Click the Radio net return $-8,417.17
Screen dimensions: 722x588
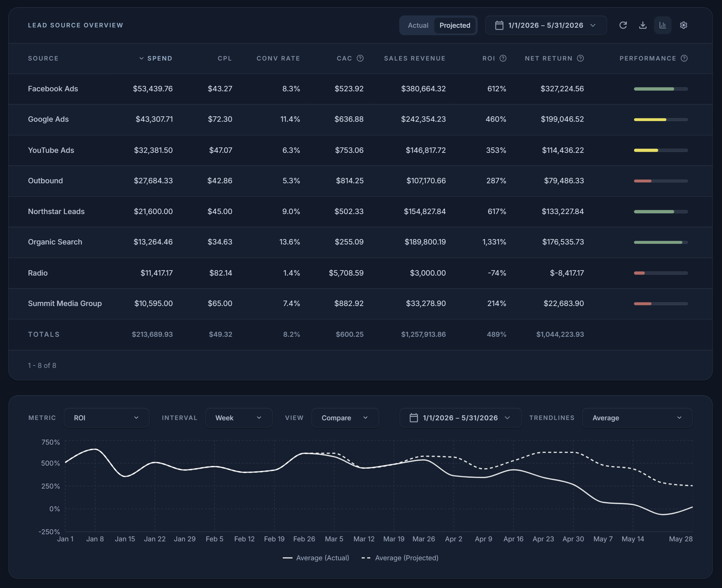pyautogui.click(x=566, y=273)
